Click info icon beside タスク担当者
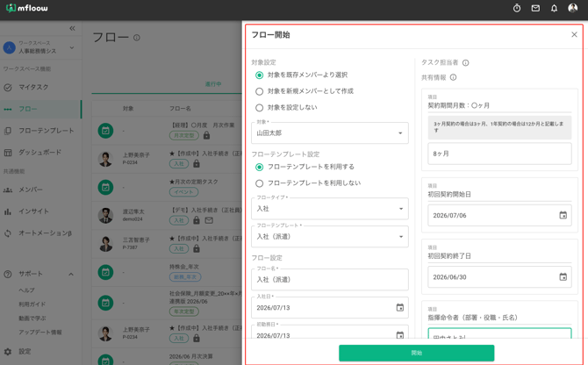 click(465, 62)
